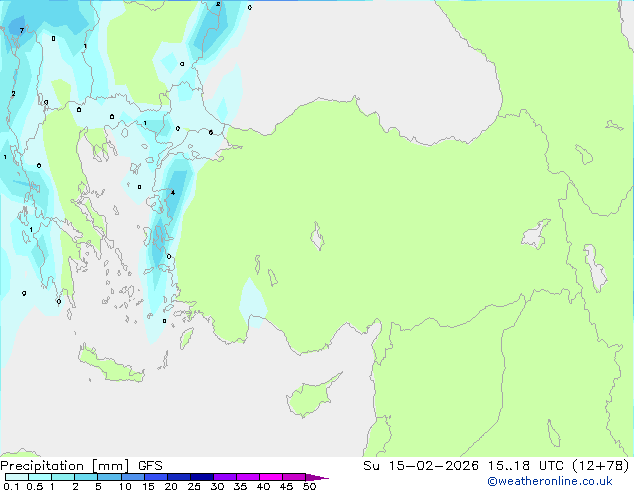Click the island of Crete on map
Image resolution: width=634 pixels, height=490 pixels.
110,366
